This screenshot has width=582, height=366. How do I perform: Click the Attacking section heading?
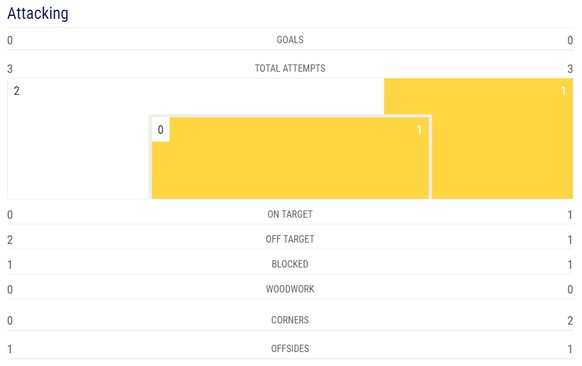point(38,14)
